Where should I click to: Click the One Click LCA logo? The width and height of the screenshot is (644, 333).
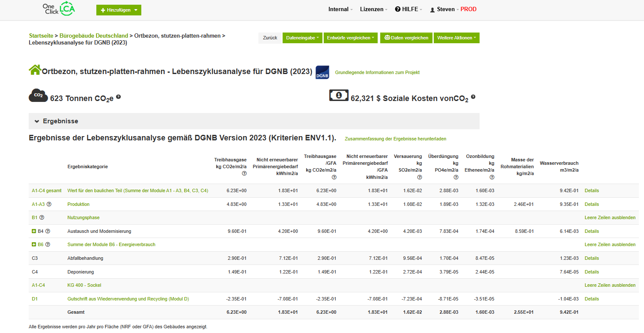point(59,9)
